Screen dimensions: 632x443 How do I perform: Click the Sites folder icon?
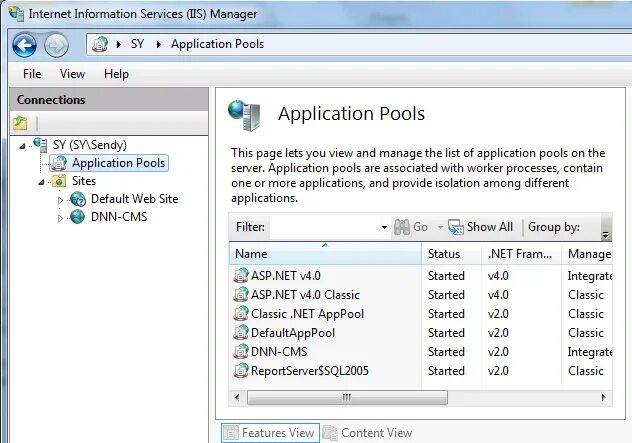coord(59,181)
